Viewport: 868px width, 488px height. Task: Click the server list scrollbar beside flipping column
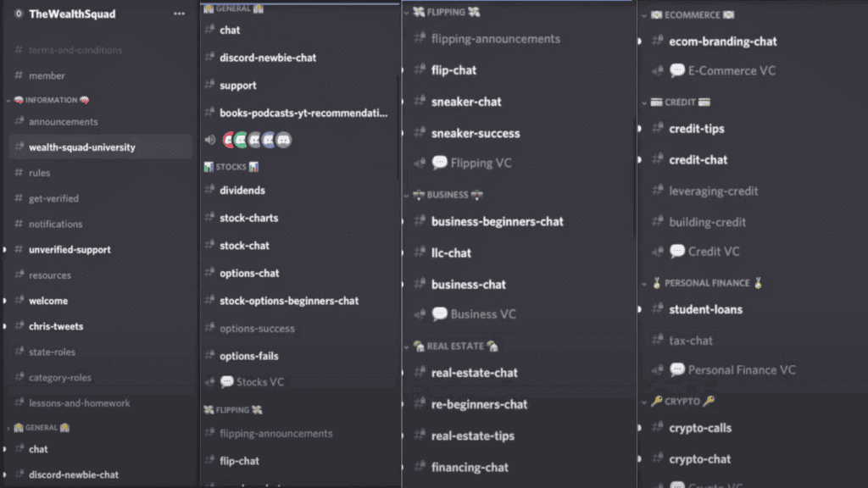click(x=634, y=177)
